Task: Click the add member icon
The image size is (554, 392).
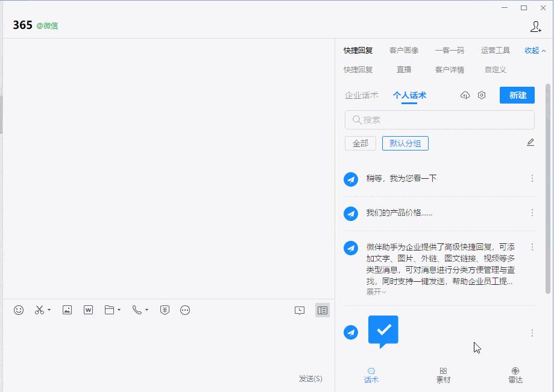Action: [536, 27]
